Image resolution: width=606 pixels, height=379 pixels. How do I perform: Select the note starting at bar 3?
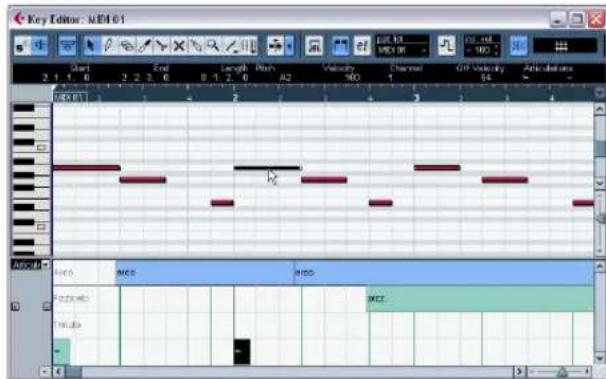(x=437, y=168)
